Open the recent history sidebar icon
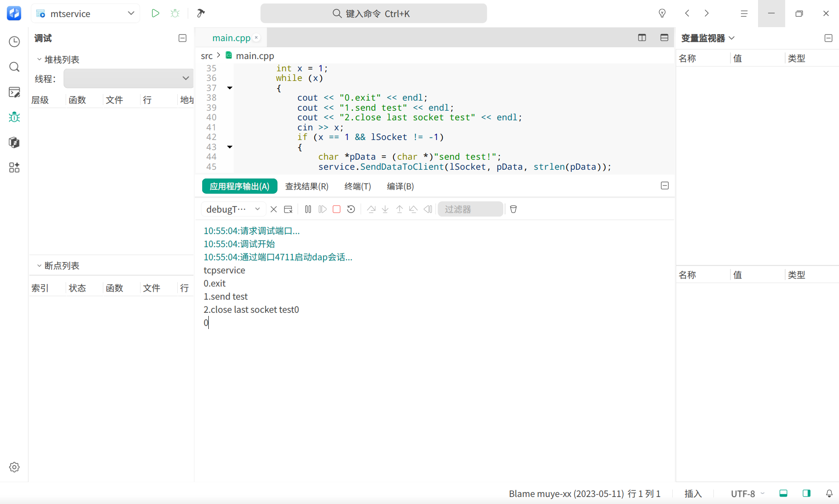Viewport: 839px width, 504px height. (x=14, y=42)
